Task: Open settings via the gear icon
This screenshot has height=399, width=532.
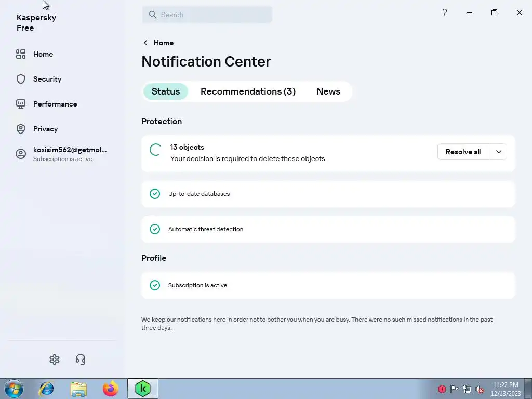Action: [x=54, y=360]
